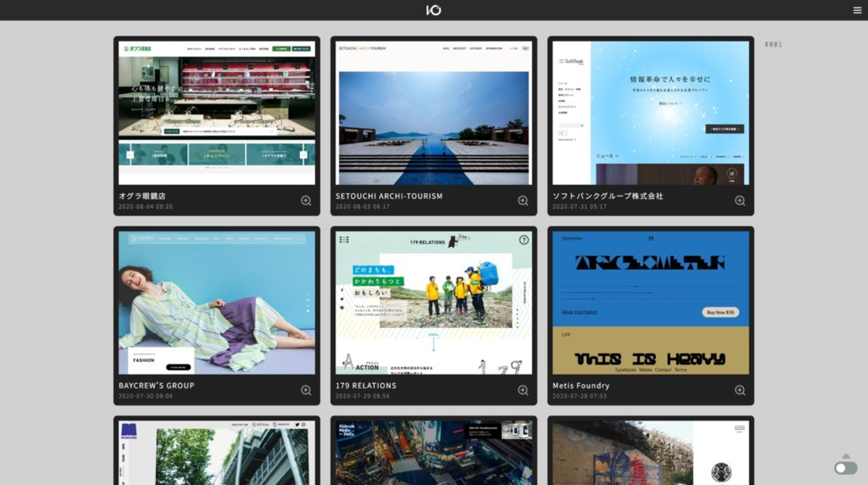Screen dimensions: 868x485
Task: Open the graffiti wall thumbnail
Action: 651,452
